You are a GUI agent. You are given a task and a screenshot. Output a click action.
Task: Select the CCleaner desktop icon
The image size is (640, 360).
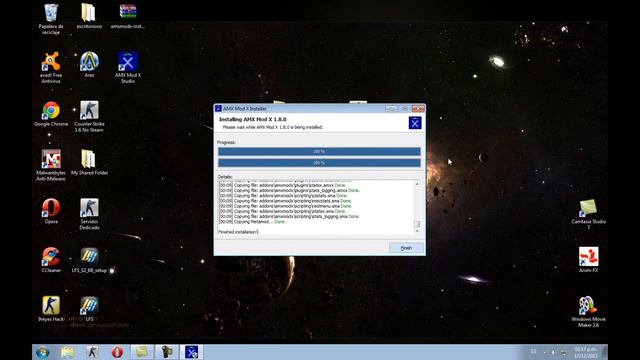coord(51,260)
